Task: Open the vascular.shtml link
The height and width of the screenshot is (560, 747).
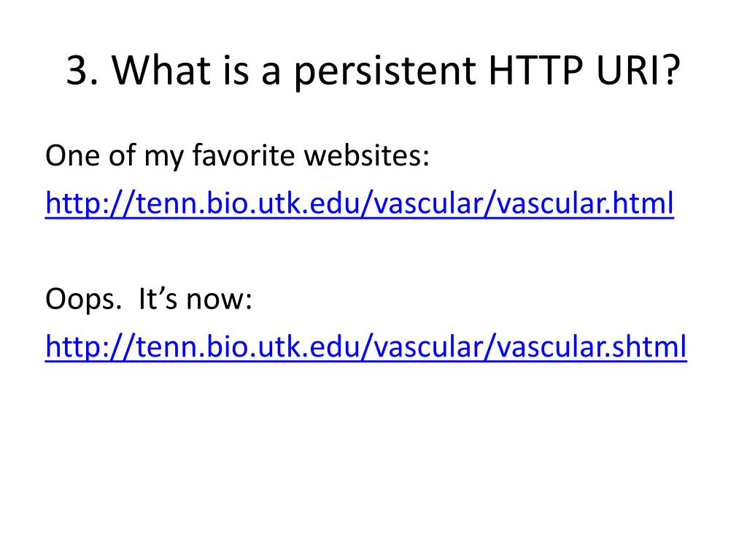Action: [x=366, y=346]
